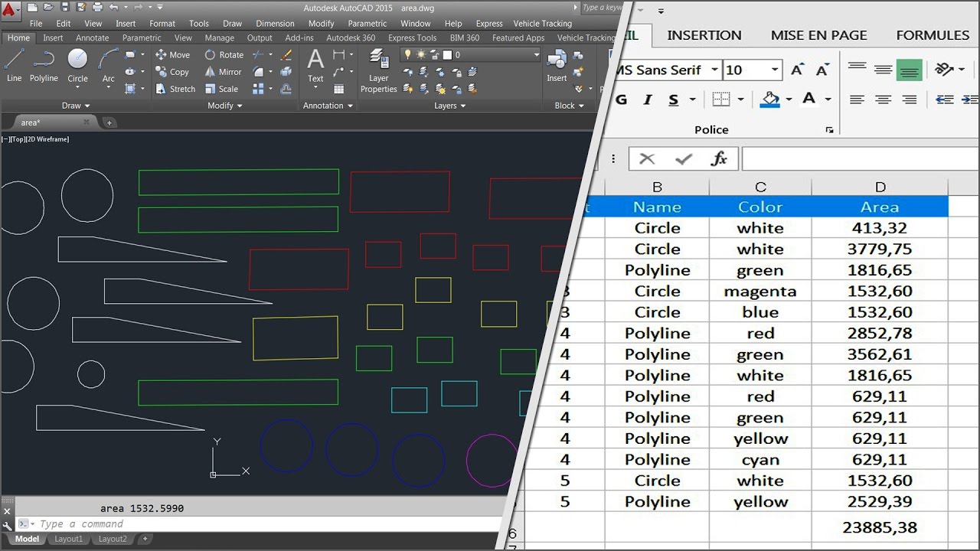980x551 pixels.
Task: Click the Plot printer icon in quick access
Action: click(x=99, y=7)
